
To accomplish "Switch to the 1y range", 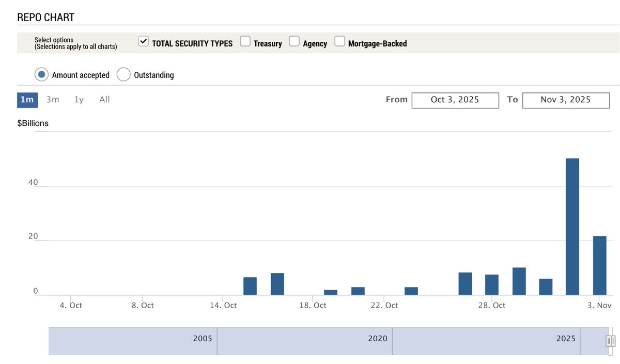I will click(x=79, y=100).
